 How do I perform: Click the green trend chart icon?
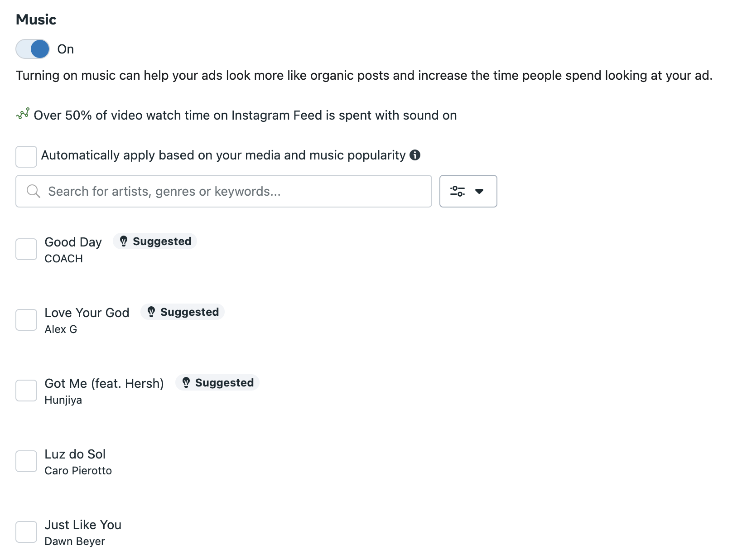[23, 114]
